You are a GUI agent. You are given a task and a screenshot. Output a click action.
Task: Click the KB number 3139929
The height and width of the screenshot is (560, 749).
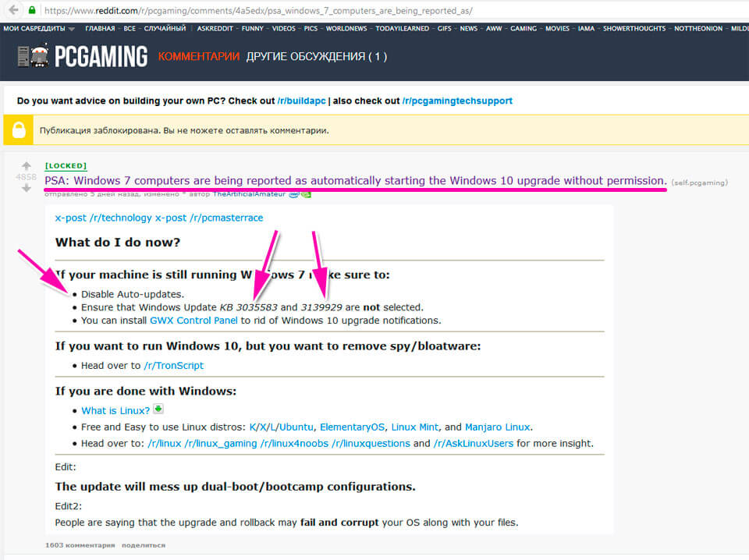(321, 307)
